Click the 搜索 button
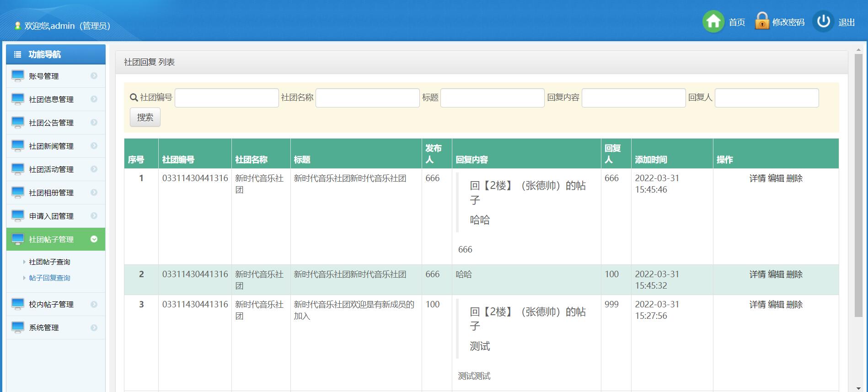The height and width of the screenshot is (392, 868). point(145,118)
